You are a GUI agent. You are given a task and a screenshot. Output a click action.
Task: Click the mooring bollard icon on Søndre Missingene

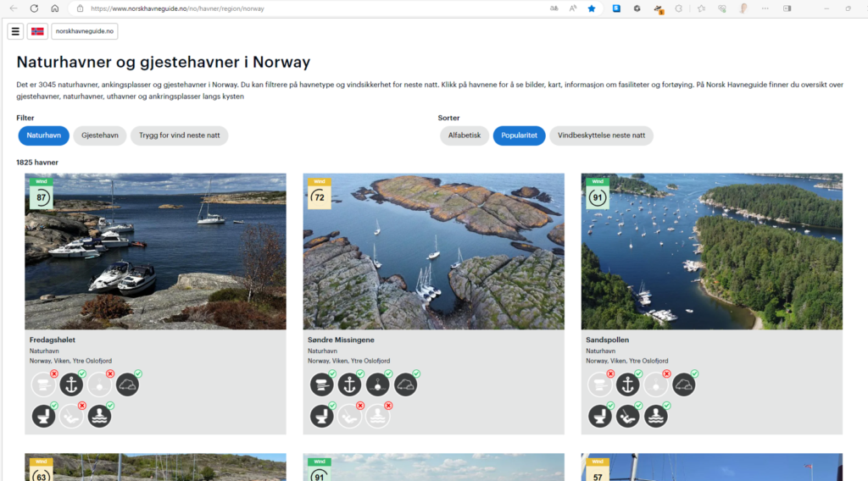[321, 384]
